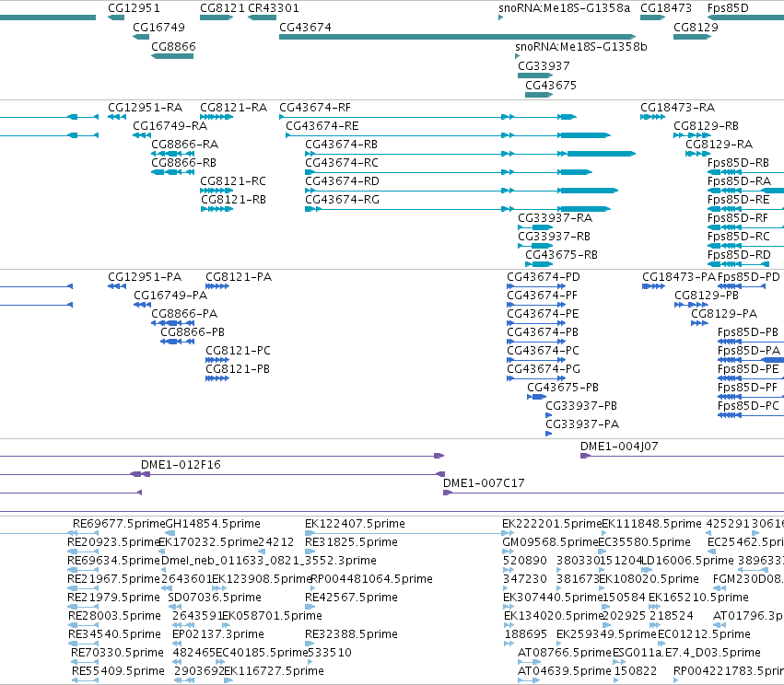Select the CG8866 gene glyph bar

click(x=172, y=56)
